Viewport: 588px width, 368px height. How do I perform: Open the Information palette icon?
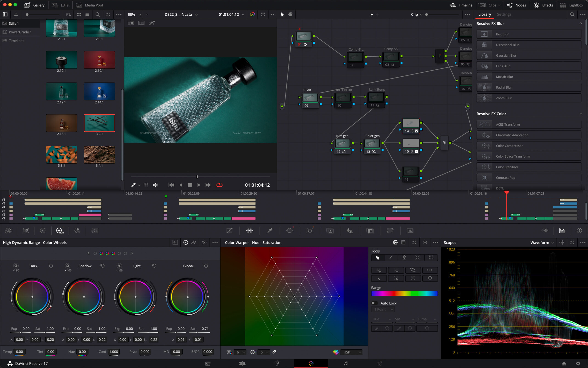[x=579, y=230]
